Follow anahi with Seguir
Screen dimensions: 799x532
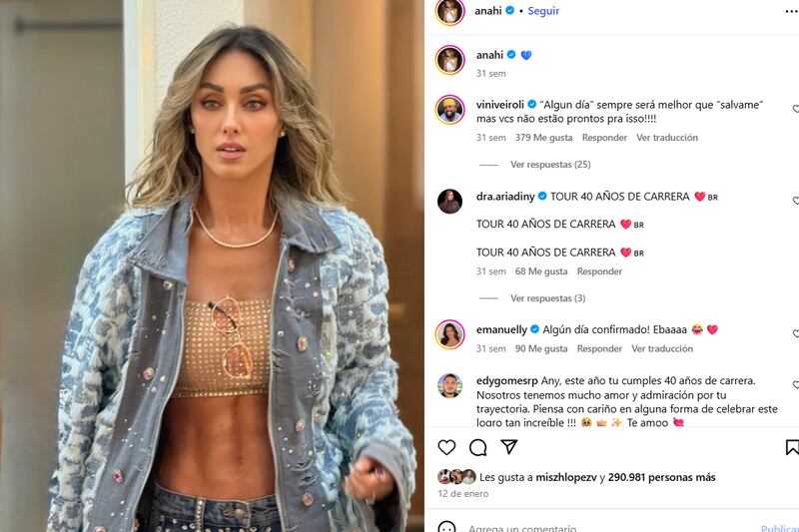543,11
